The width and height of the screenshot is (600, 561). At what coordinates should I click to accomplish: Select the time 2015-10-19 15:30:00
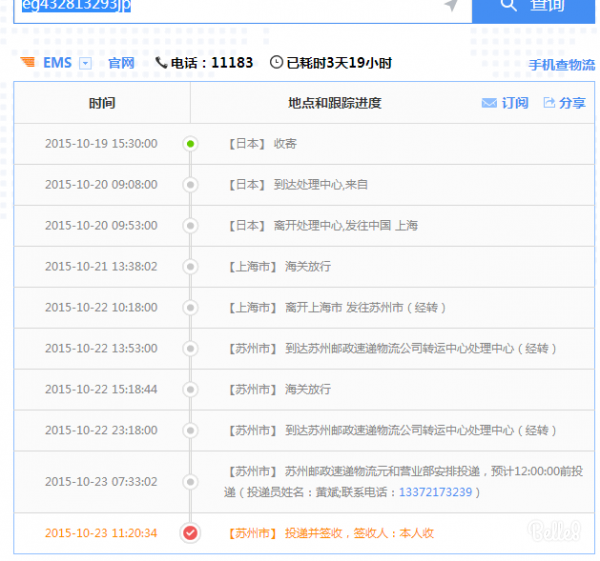tap(101, 144)
